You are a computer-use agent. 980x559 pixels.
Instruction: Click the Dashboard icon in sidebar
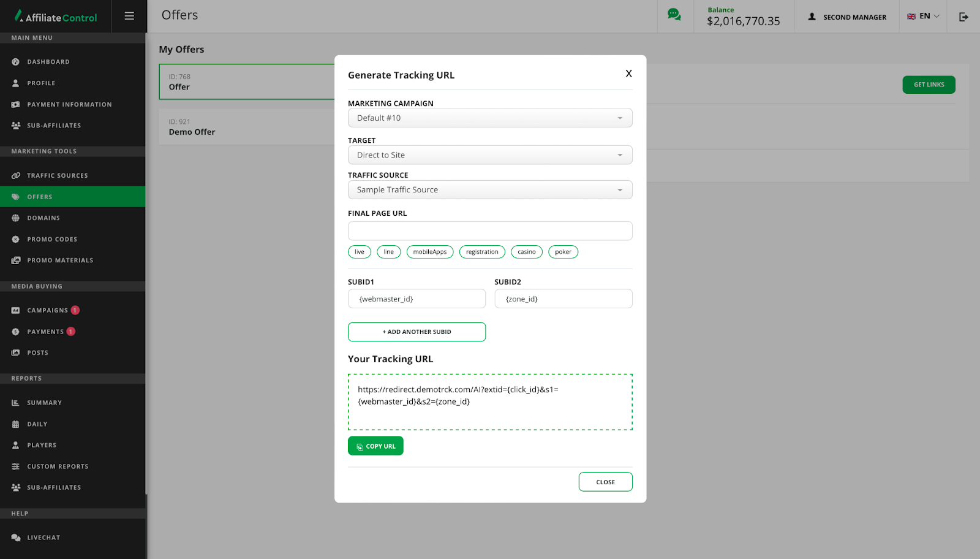16,62
